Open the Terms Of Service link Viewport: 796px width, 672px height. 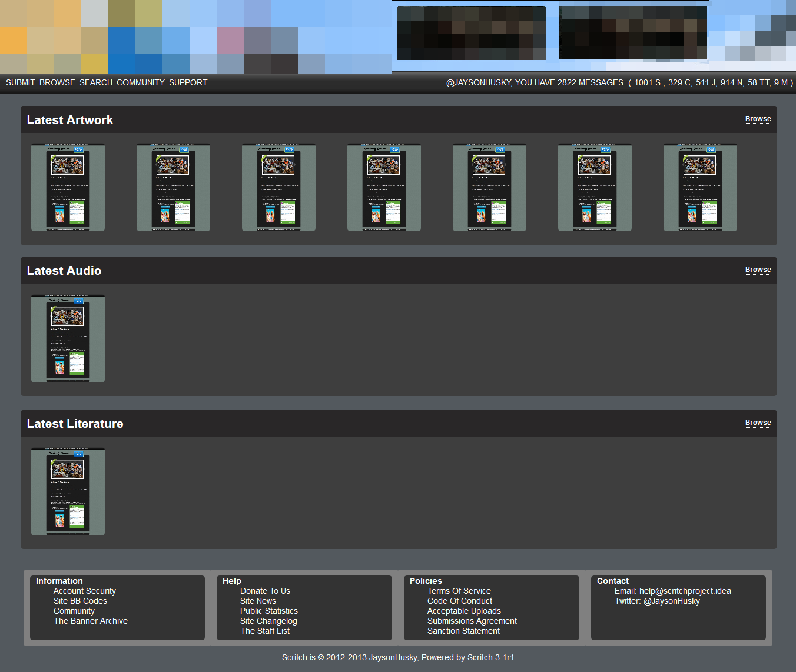pyautogui.click(x=459, y=591)
